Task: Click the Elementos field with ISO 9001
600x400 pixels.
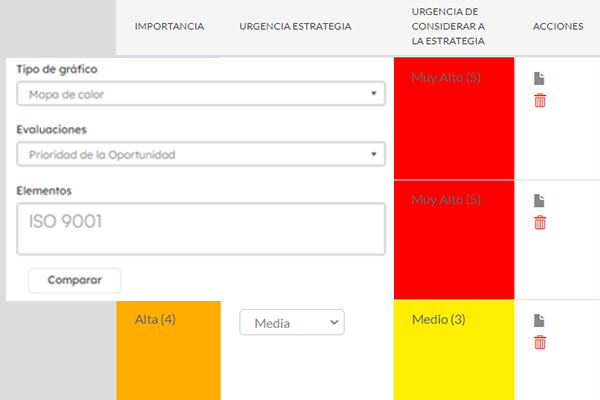Action: pos(201,229)
